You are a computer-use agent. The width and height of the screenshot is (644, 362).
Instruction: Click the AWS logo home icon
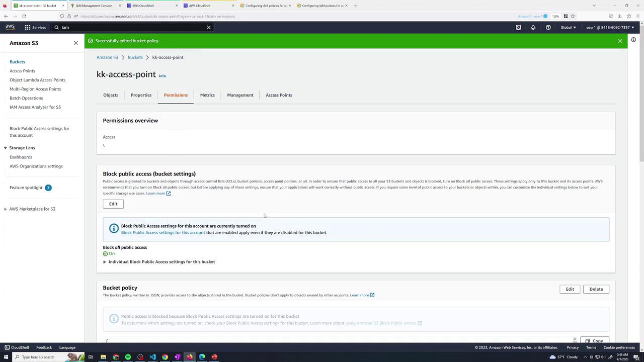pyautogui.click(x=10, y=27)
